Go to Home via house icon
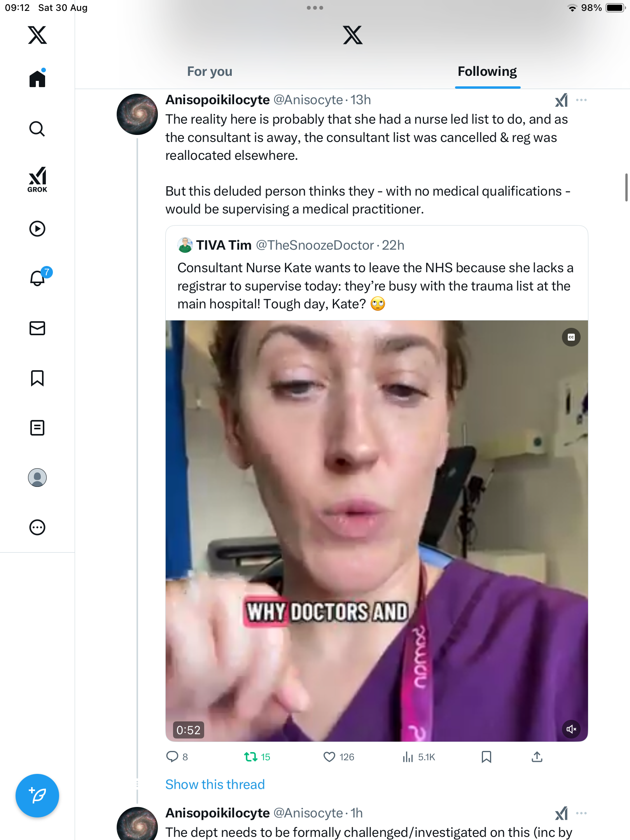The image size is (630, 840). coord(37,79)
